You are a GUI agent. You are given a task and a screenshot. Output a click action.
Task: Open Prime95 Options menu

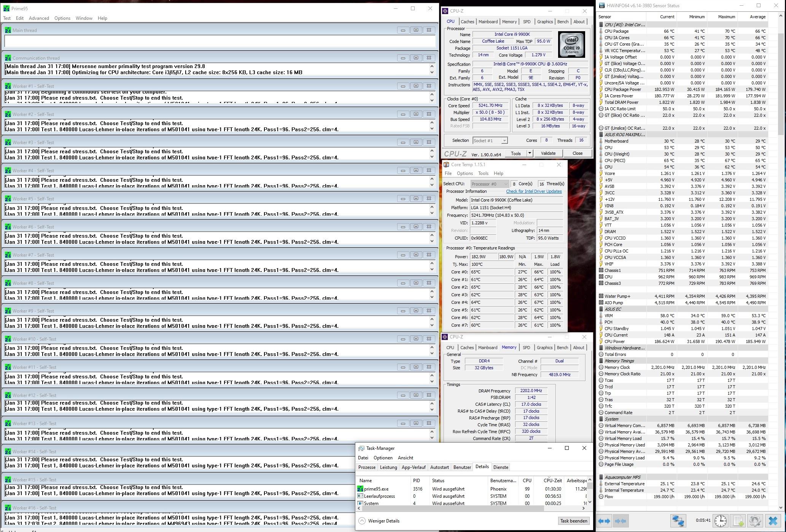point(62,18)
